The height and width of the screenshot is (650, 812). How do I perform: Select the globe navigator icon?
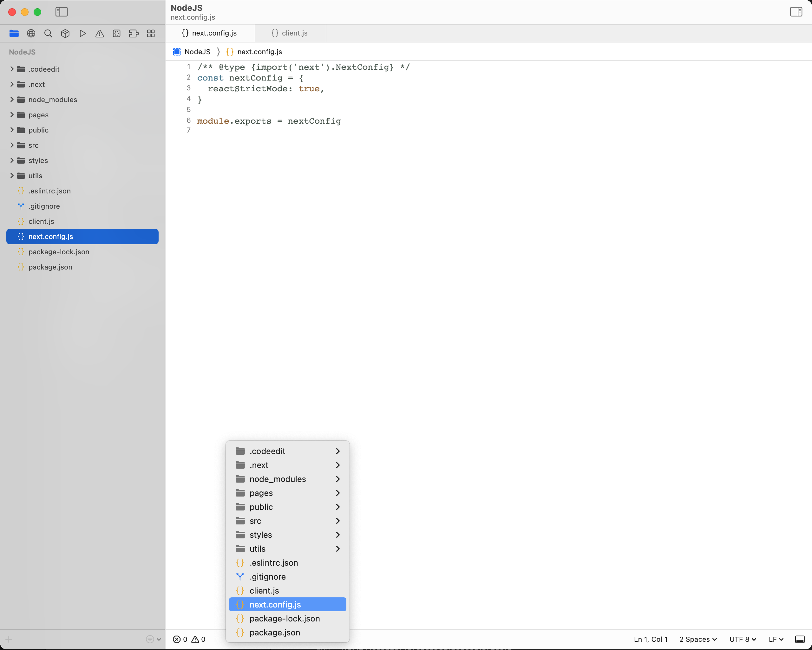(x=31, y=33)
